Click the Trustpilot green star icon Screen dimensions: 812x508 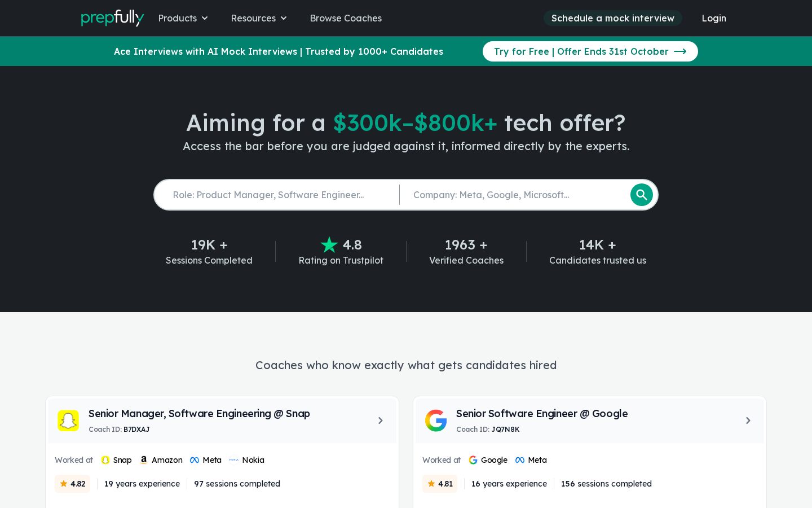(329, 244)
